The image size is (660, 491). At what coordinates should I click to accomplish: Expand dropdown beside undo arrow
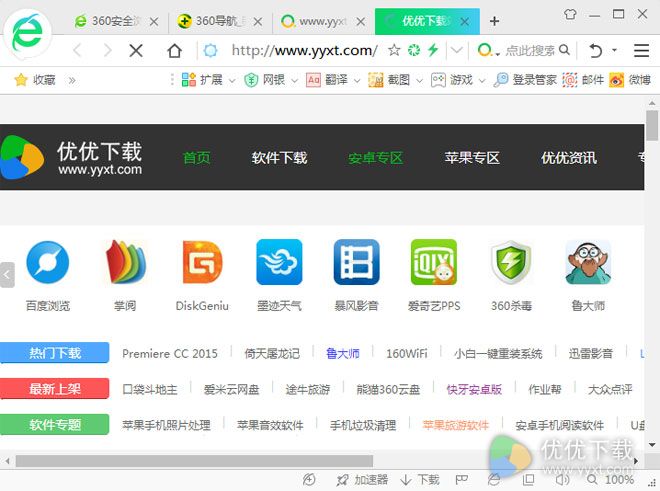(x=614, y=50)
